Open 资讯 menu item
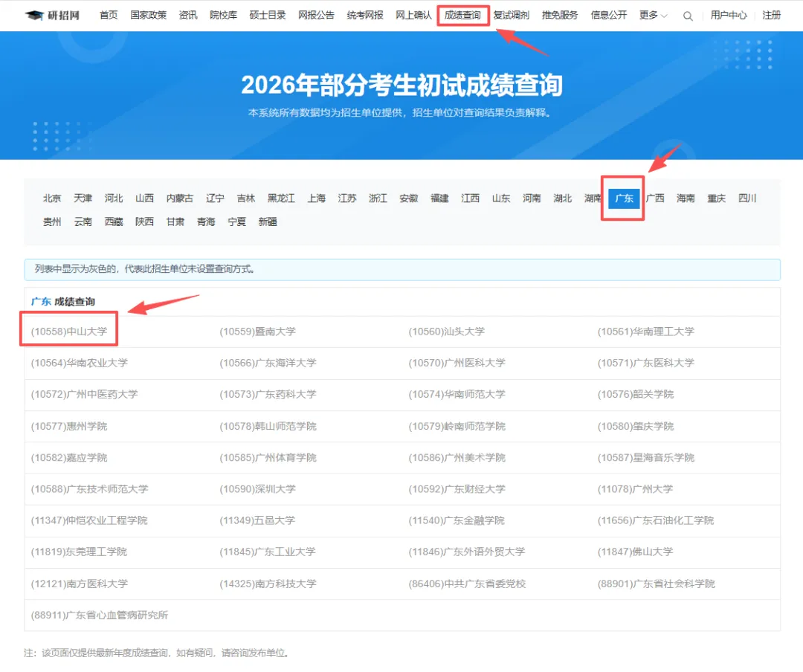This screenshot has width=803, height=672. tap(188, 16)
